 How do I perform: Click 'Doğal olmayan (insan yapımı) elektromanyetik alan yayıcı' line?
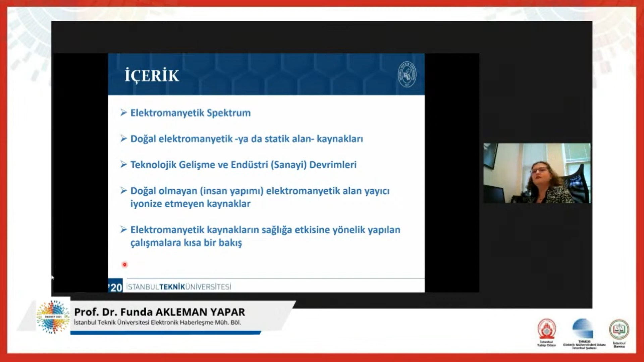tap(260, 191)
